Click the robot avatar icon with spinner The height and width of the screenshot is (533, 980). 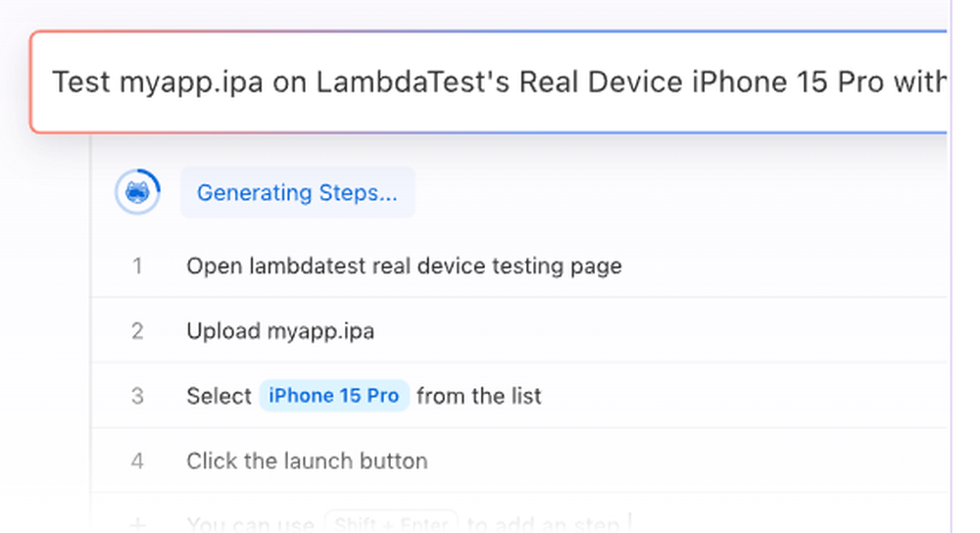[137, 192]
